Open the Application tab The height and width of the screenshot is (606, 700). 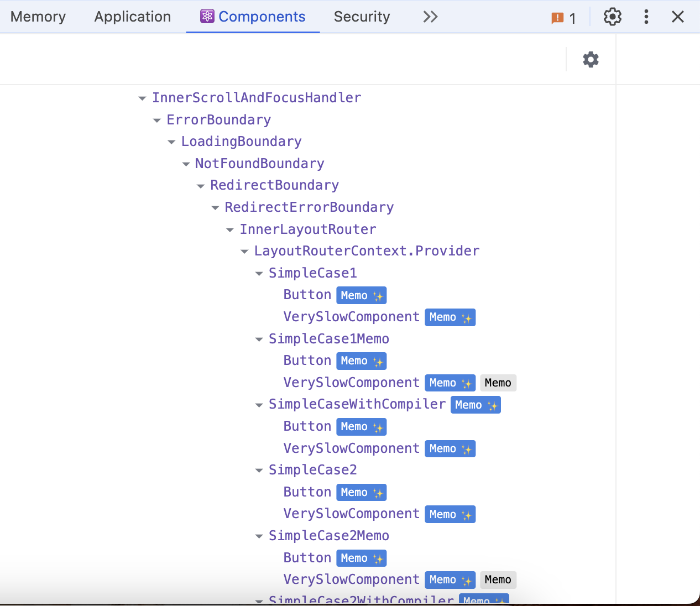point(132,17)
